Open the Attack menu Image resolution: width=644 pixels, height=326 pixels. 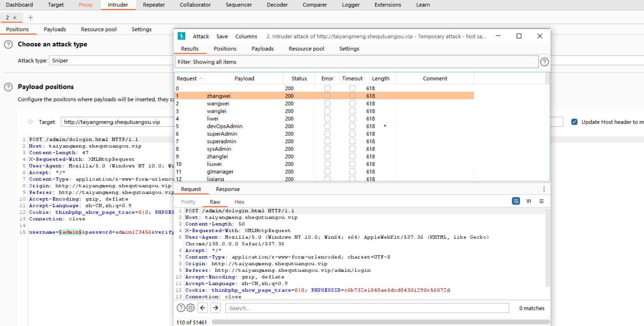tap(201, 36)
